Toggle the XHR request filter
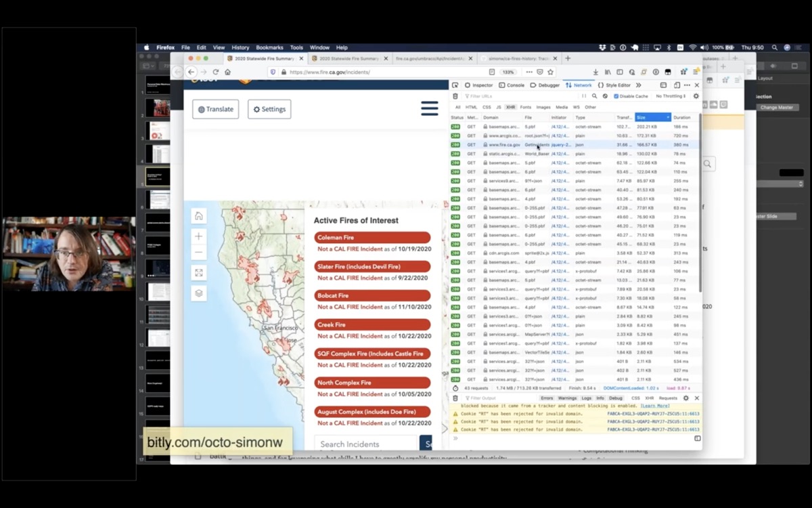The image size is (812, 508). pyautogui.click(x=511, y=107)
